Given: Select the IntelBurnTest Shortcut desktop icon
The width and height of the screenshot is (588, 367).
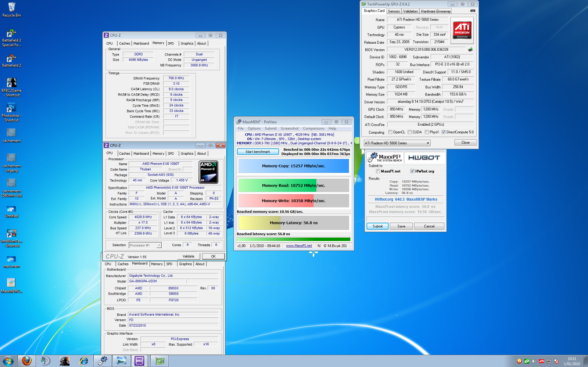Looking at the screenshot, I should tap(11, 238).
